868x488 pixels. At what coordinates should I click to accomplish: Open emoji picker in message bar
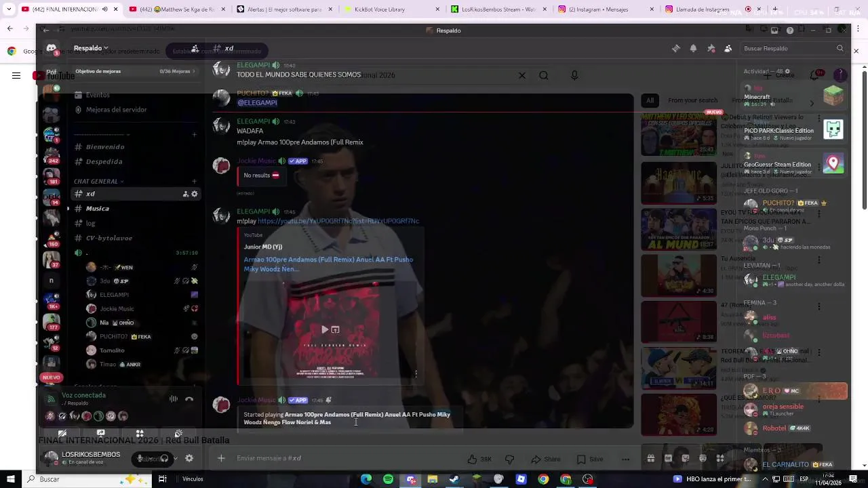(703, 458)
